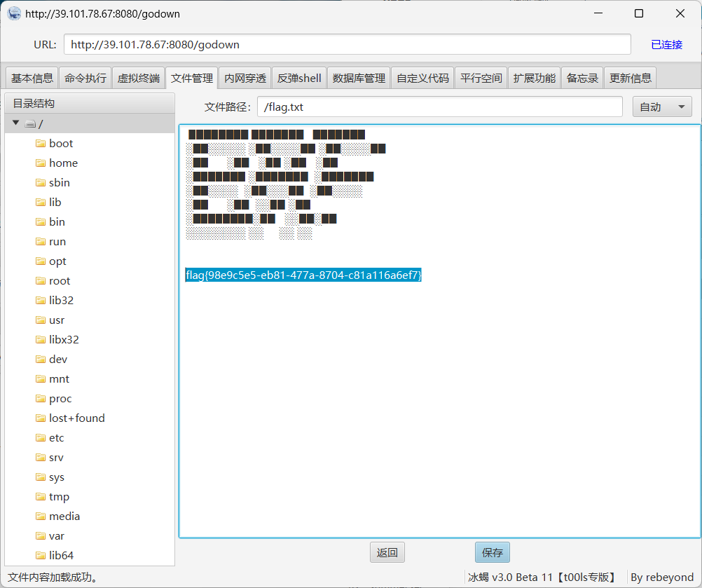Open the 自动 encoding dropdown

click(x=661, y=107)
